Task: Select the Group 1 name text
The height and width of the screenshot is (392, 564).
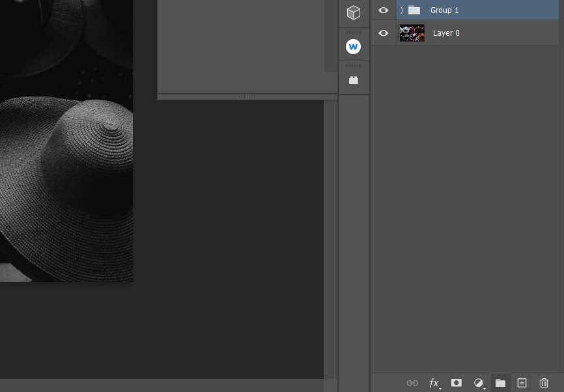Action: point(445,10)
